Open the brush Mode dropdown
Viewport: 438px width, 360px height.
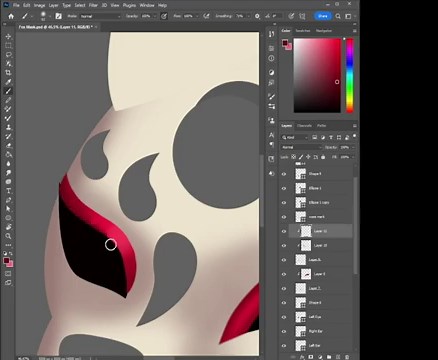(x=100, y=16)
